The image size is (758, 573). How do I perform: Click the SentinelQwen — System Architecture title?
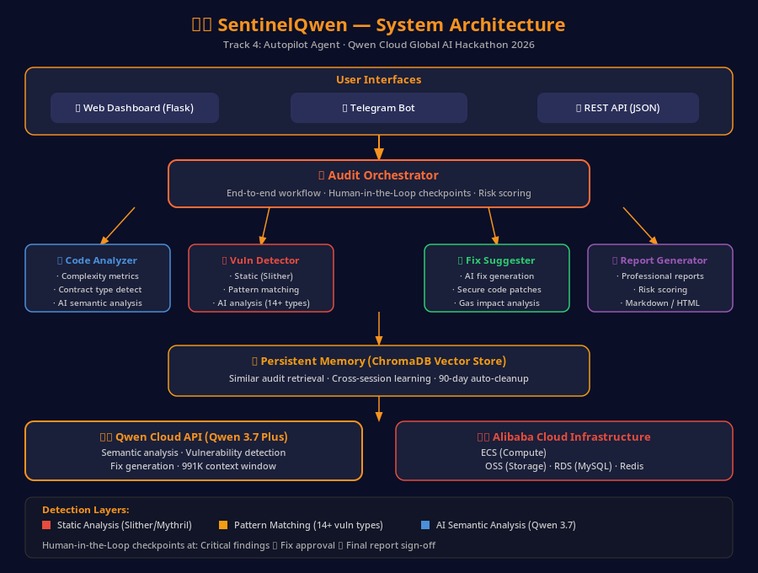point(379,25)
